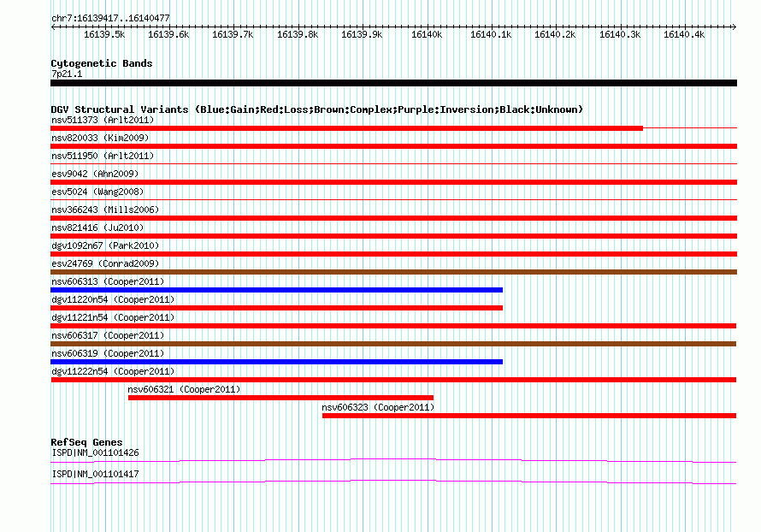Click the 16140.4k ruler tick label
This screenshot has width=761, height=532.
click(x=684, y=34)
